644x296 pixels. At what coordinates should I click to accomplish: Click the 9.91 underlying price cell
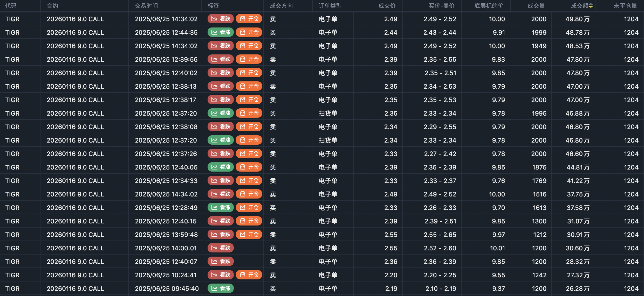coord(499,32)
